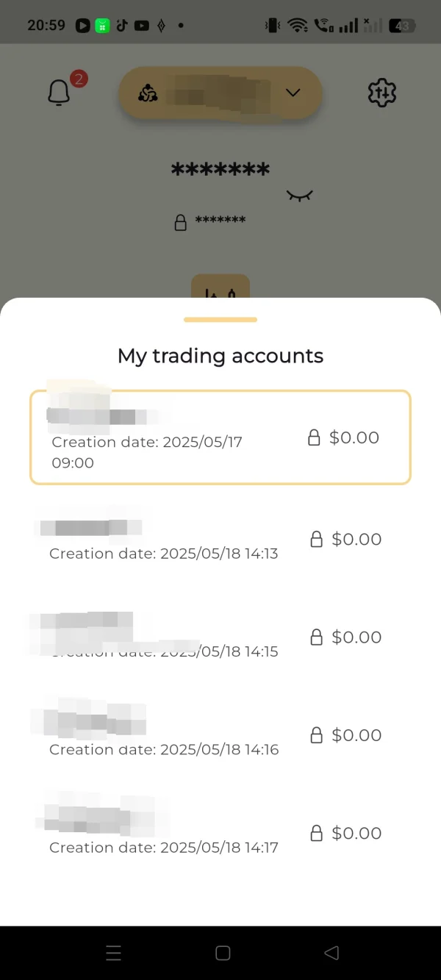Tap lock icon beside hidden sub-balance

180,222
